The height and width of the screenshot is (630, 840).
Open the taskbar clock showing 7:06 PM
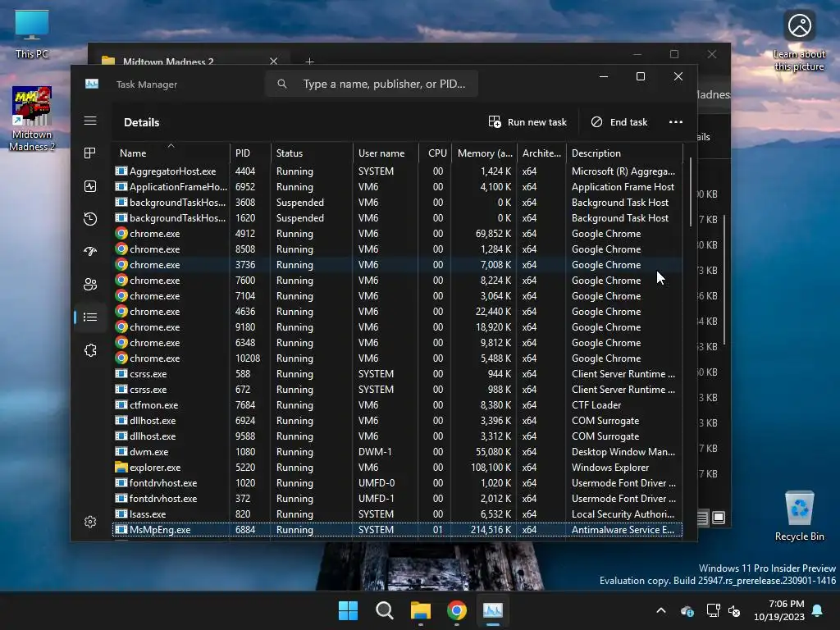[778, 610]
